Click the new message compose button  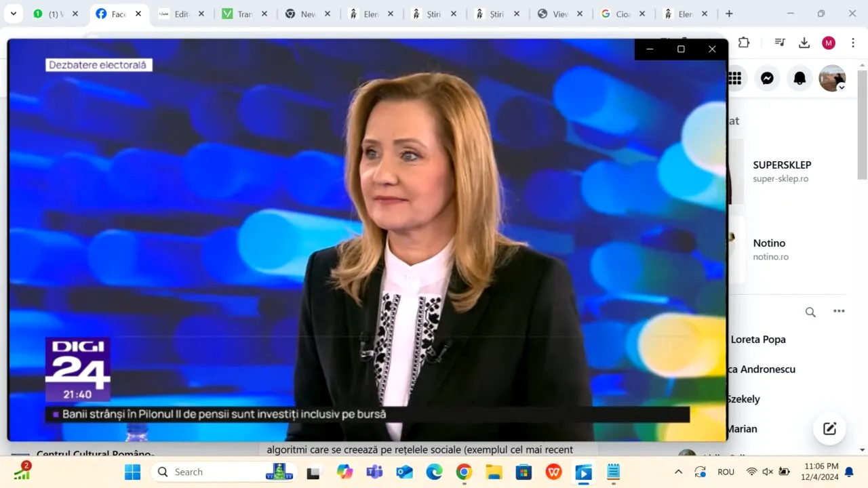tap(829, 428)
